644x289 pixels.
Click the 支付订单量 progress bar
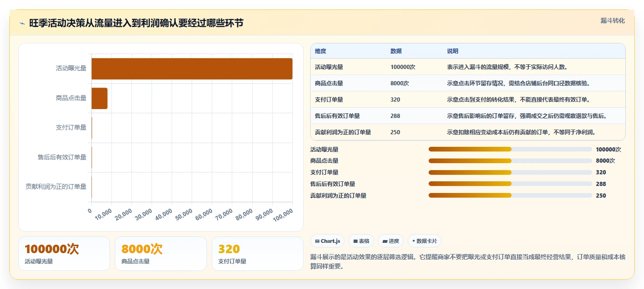510,172
